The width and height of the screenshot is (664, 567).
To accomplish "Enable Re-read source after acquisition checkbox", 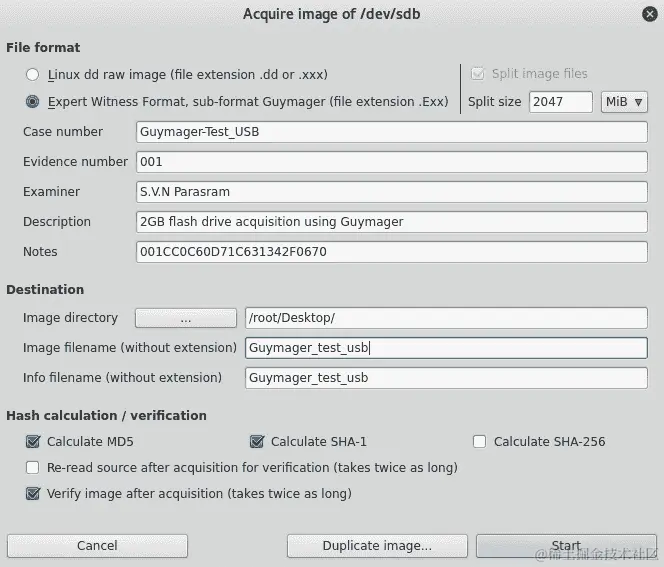I will [33, 467].
